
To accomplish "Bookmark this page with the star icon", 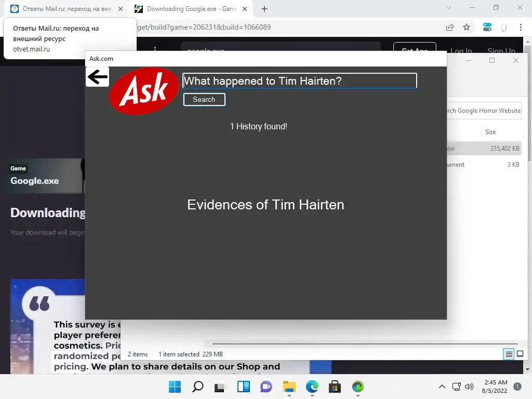I will coord(467,27).
